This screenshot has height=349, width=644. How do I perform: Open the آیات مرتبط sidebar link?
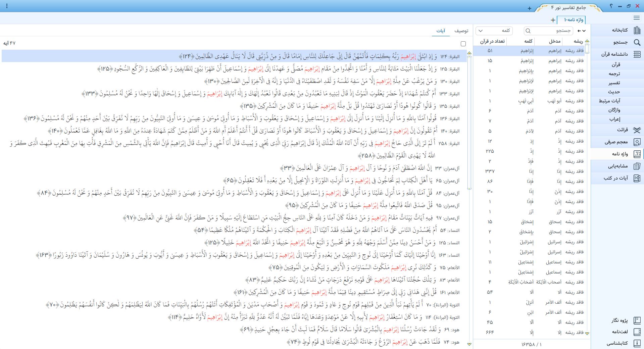pyautogui.click(x=609, y=101)
